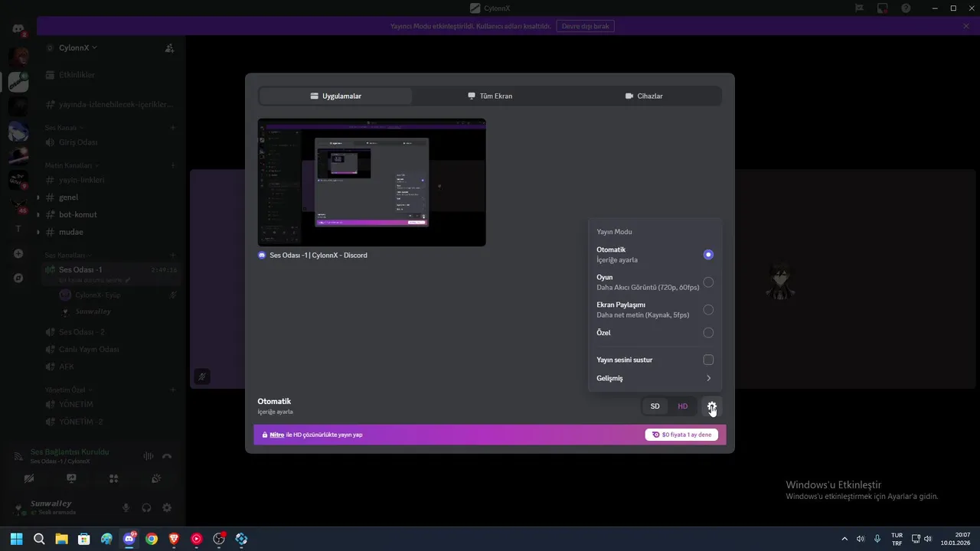The image size is (980, 551).
Task: Mute the microphone in user panel
Action: pos(126,507)
